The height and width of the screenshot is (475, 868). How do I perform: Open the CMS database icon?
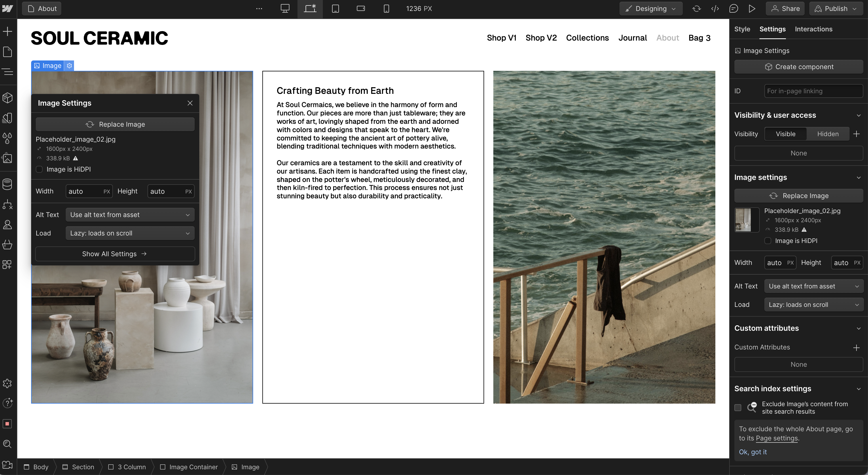click(7, 184)
